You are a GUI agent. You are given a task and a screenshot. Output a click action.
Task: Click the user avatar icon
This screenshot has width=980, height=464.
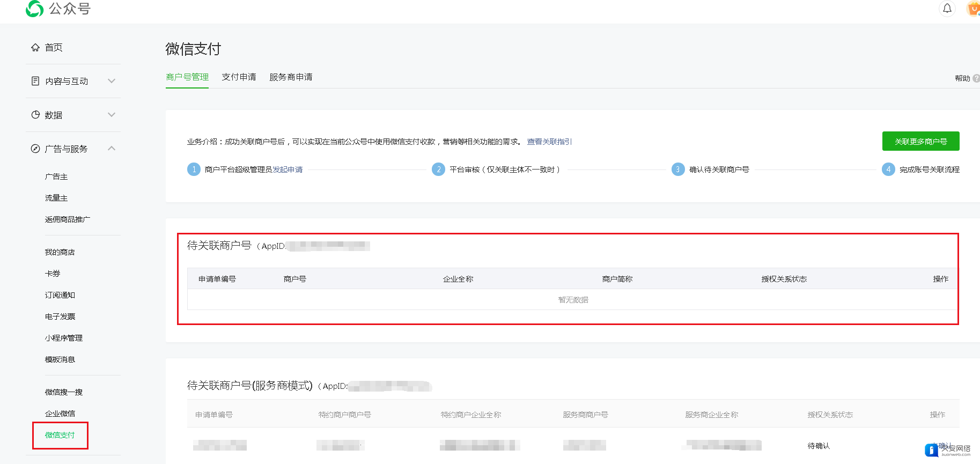click(x=973, y=8)
